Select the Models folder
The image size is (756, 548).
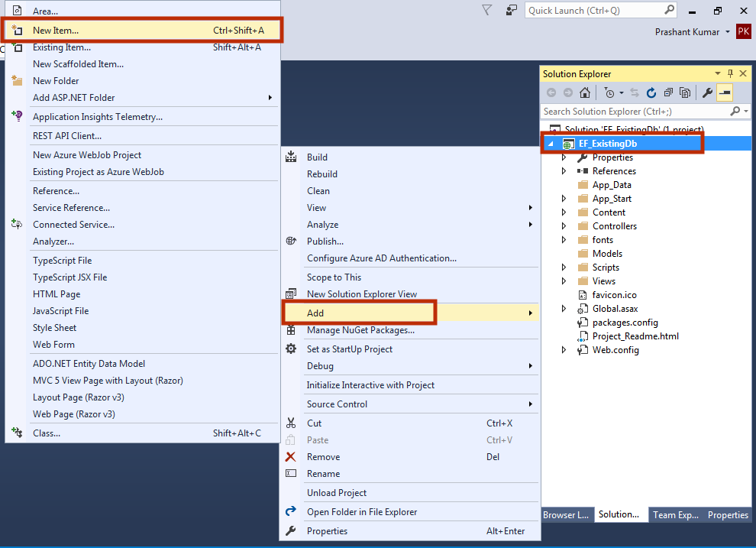(x=607, y=254)
